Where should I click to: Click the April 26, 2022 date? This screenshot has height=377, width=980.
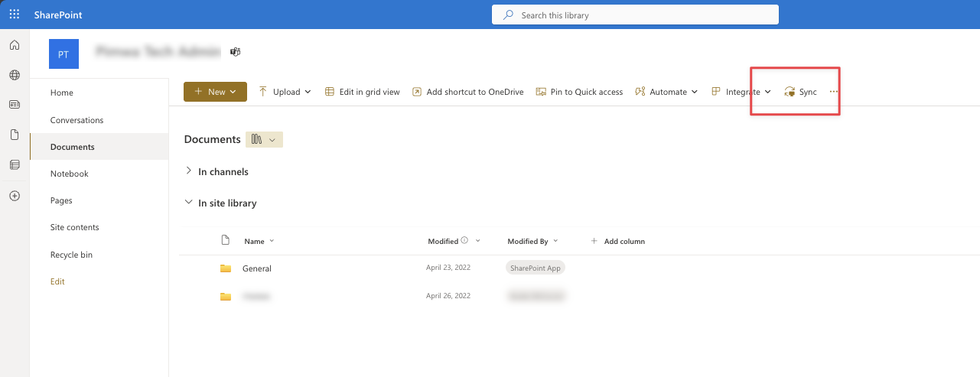pos(448,295)
